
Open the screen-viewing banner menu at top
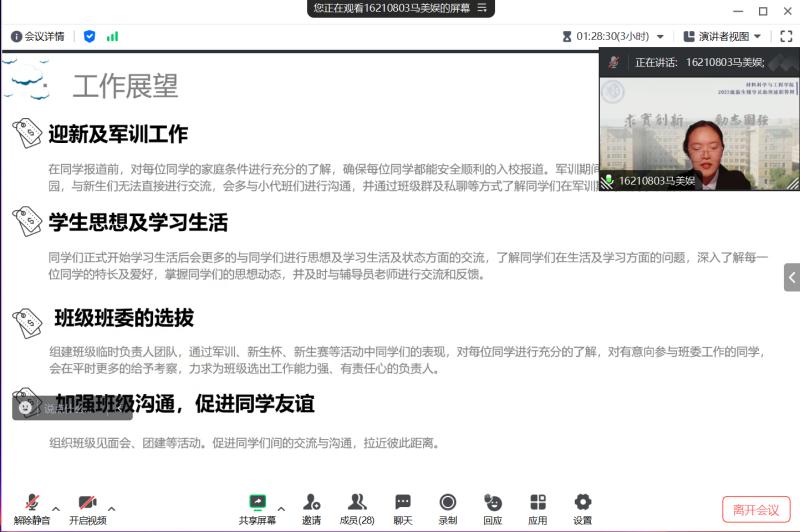(483, 8)
